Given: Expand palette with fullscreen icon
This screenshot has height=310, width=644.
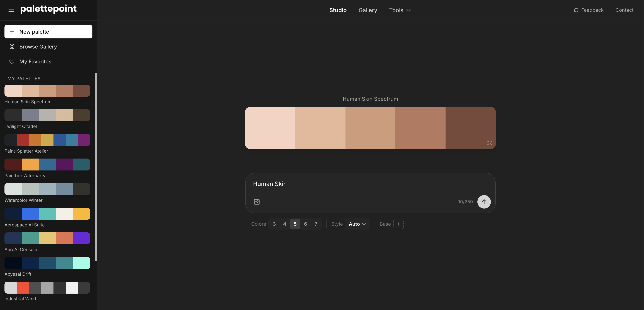Looking at the screenshot, I should pyautogui.click(x=490, y=143).
